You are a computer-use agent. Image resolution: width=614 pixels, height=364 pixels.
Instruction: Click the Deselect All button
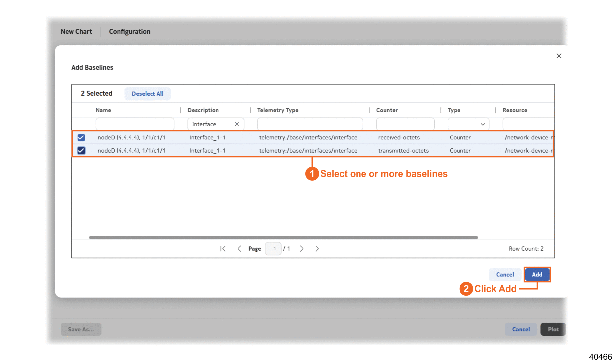point(147,94)
